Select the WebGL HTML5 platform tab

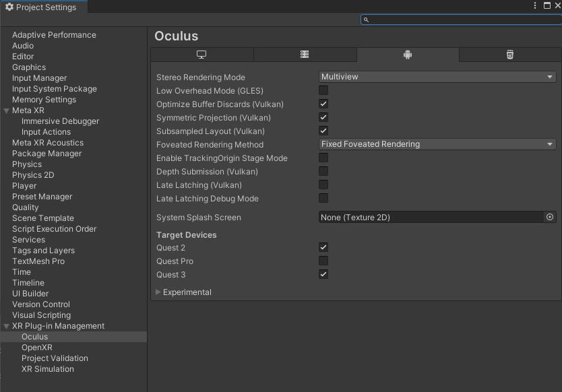510,55
